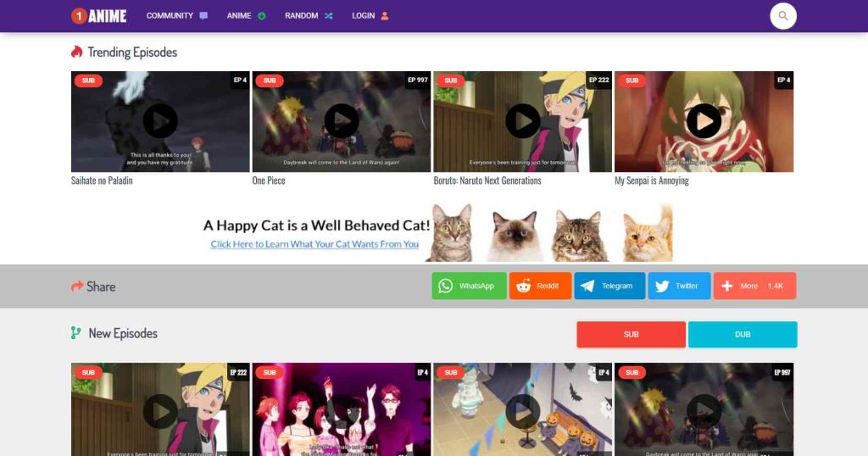Click the Reddit alien icon
Viewport: 868px width, 456px height.
click(523, 286)
